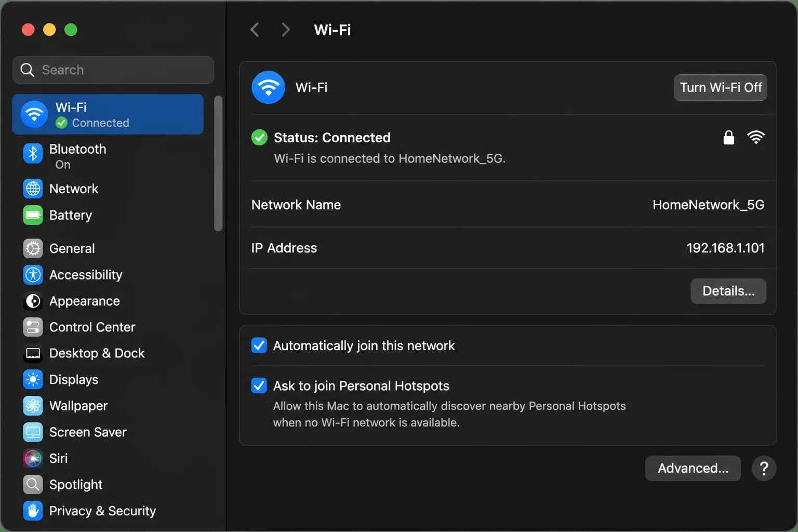The image size is (798, 532).
Task: Click the HomeNetwork_5G network name value
Action: 708,205
